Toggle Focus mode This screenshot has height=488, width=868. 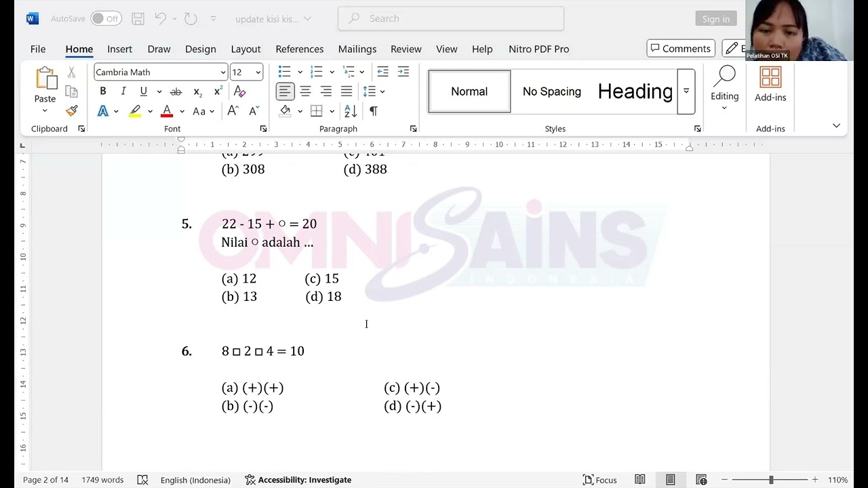tap(600, 480)
